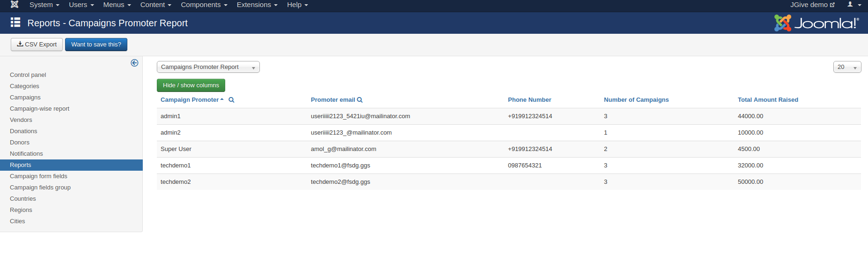Image resolution: width=868 pixels, height=257 pixels.
Task: Click email techdemo2@fsdg.ggs
Action: pyautogui.click(x=340, y=182)
